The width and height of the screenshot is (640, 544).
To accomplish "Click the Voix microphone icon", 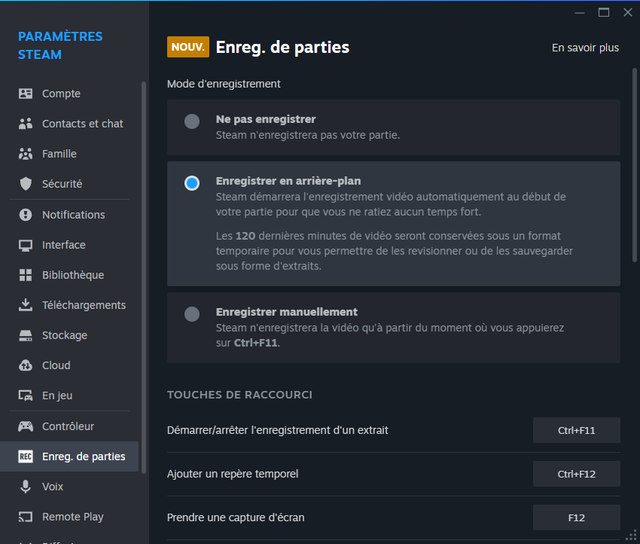I will (x=25, y=486).
